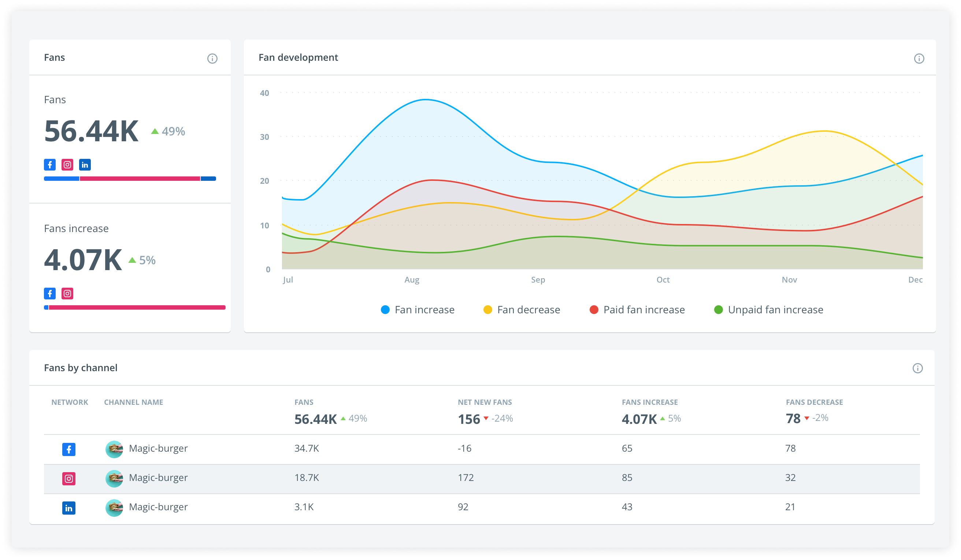The width and height of the screenshot is (961, 560).
Task: Click the LinkedIn network icon in the channel table
Action: 68,508
